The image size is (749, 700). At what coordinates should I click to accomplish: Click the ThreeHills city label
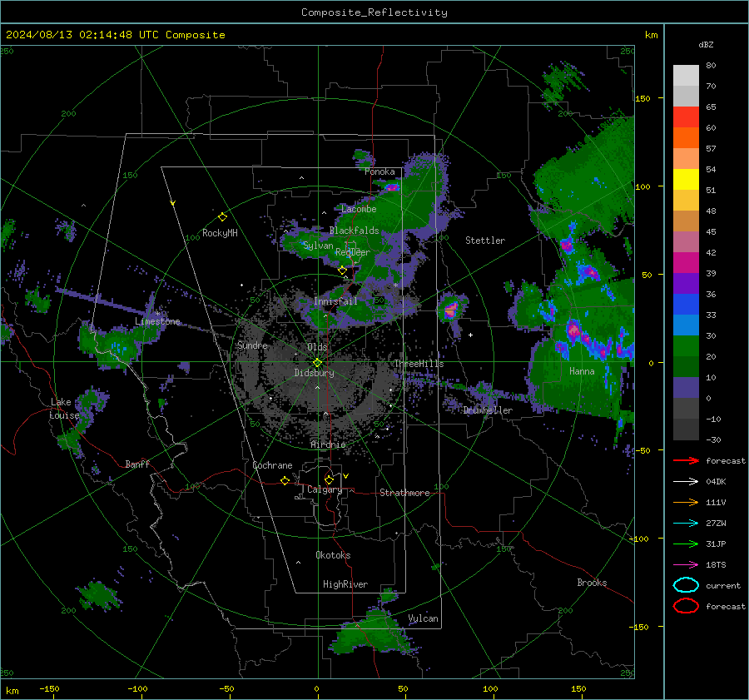419,364
